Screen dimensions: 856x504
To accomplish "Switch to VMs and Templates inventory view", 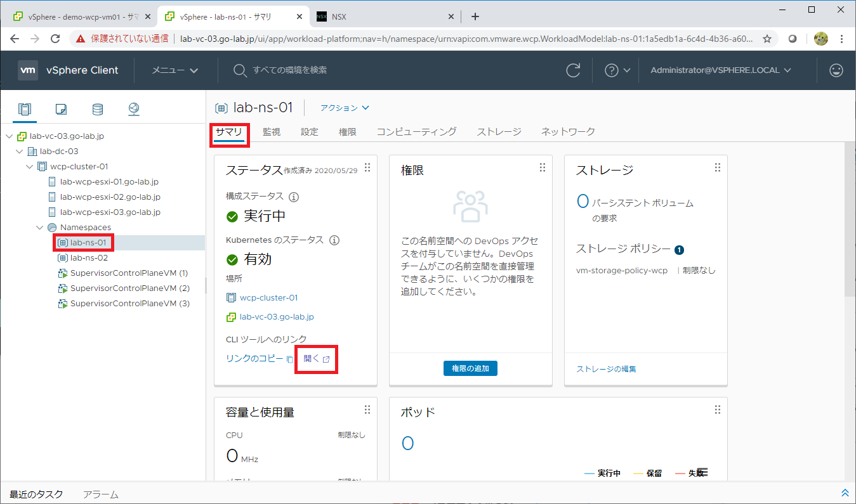I will click(61, 109).
